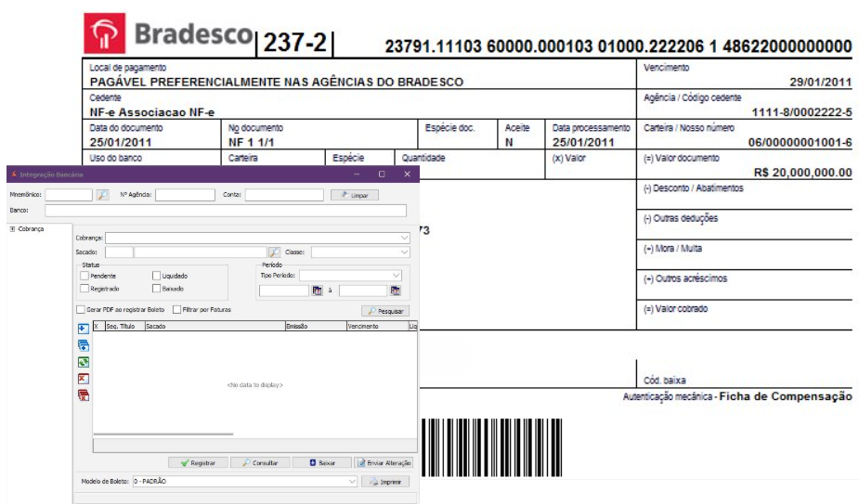Sort by Sacado column header

tap(215, 326)
